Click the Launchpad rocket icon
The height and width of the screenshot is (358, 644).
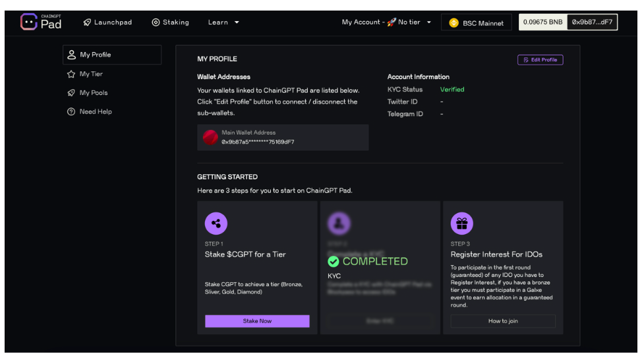click(87, 22)
